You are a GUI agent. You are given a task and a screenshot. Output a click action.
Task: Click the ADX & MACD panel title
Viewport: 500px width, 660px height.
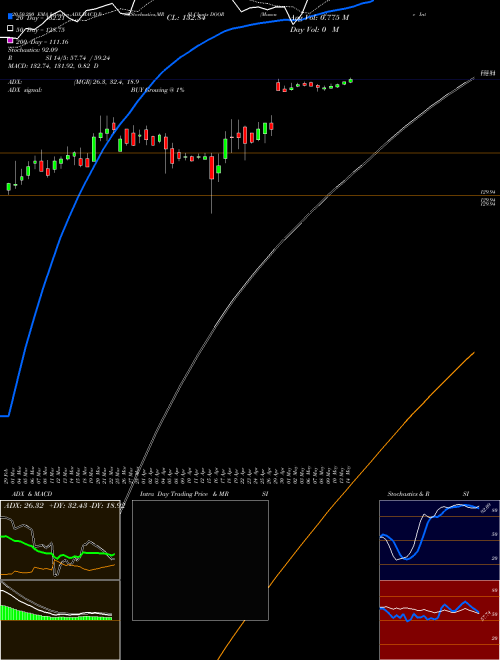pyautogui.click(x=32, y=494)
